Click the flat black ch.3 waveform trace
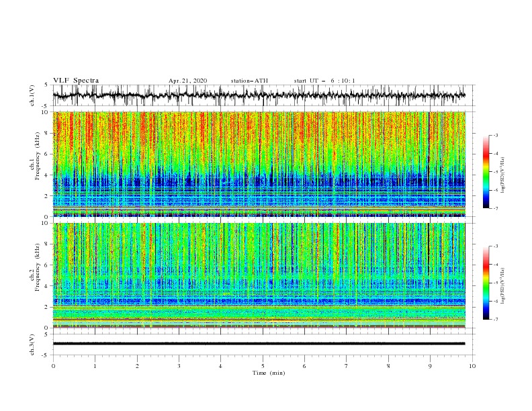Screen dimensions: 532x411 [259, 344]
